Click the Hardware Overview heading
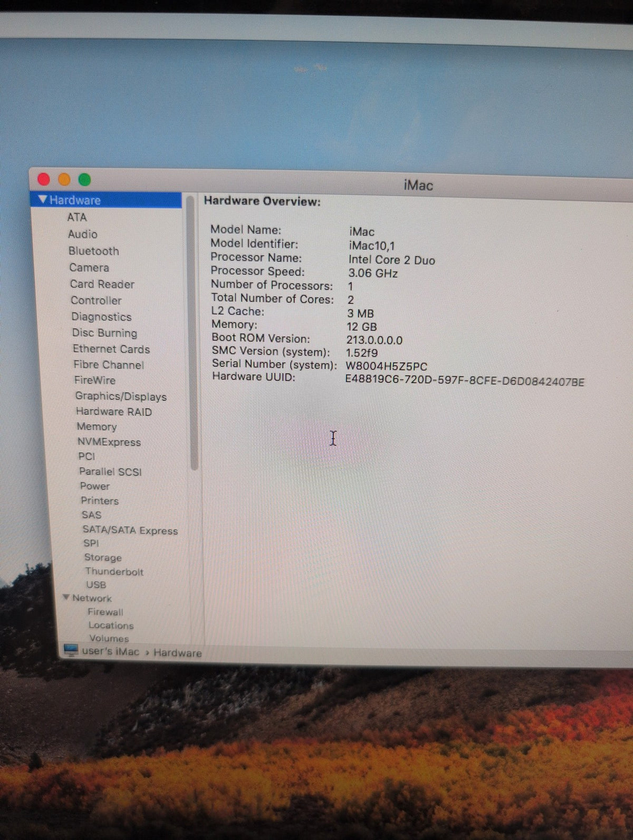 tap(262, 201)
